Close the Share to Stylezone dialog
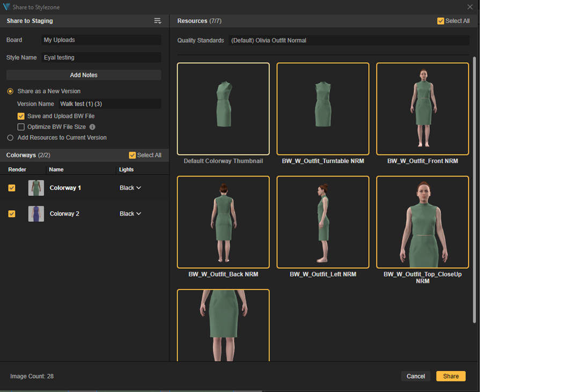 pyautogui.click(x=470, y=7)
